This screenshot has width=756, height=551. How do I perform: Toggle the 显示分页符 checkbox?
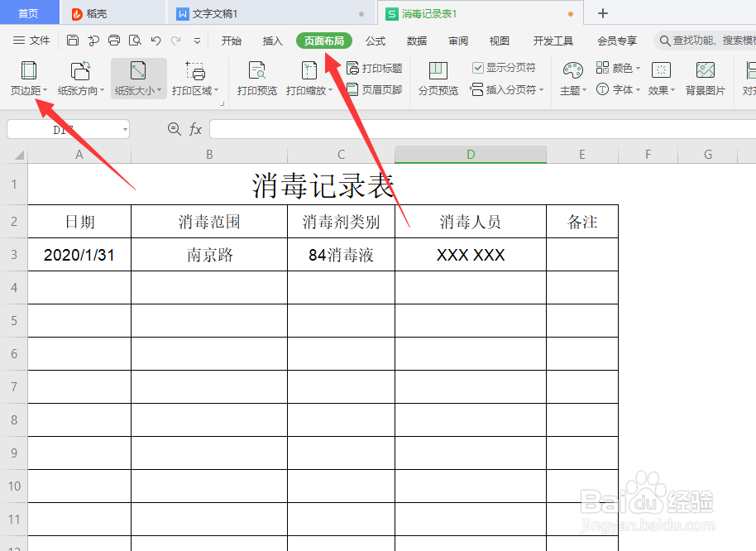click(477, 68)
